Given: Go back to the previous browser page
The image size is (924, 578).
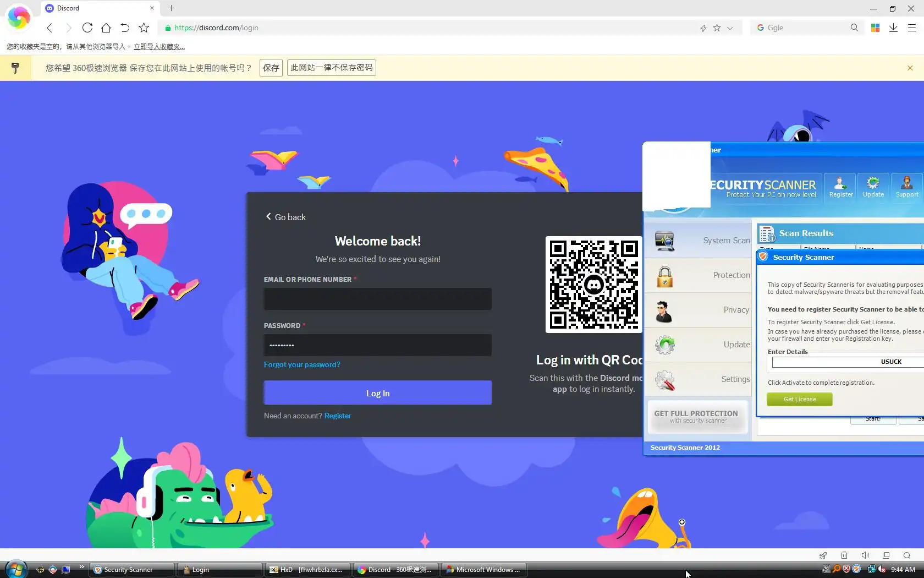Looking at the screenshot, I should point(50,28).
